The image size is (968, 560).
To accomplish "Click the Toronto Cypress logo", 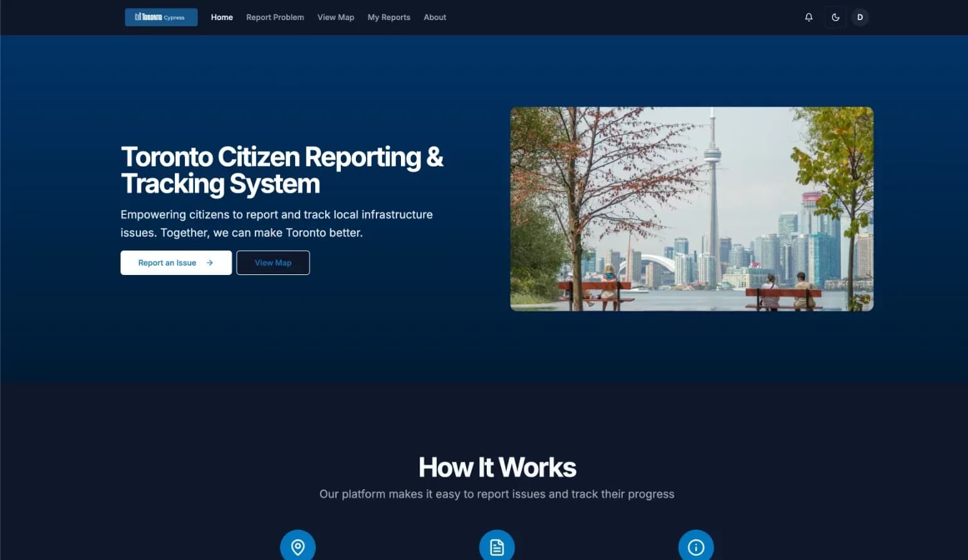I will coord(161,17).
